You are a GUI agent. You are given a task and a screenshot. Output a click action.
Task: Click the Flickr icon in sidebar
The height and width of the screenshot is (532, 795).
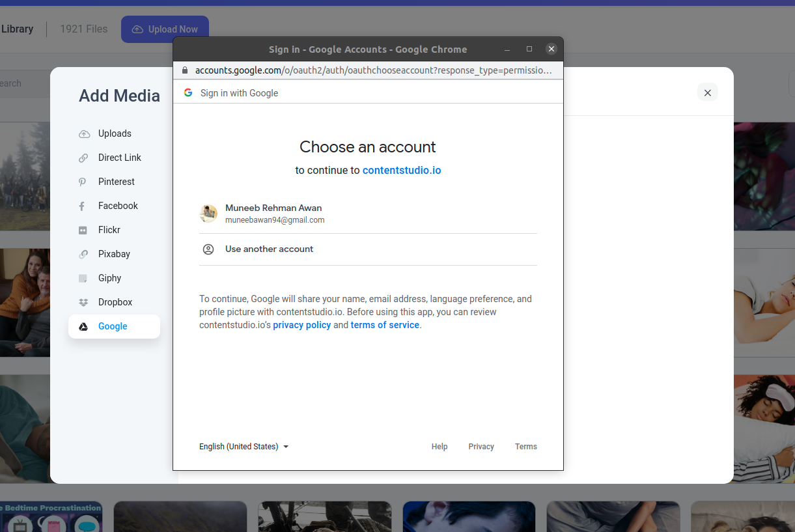point(83,231)
